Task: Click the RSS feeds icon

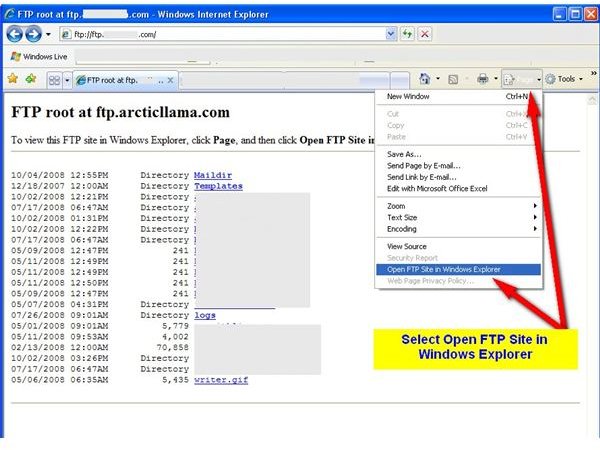Action: coord(453,80)
